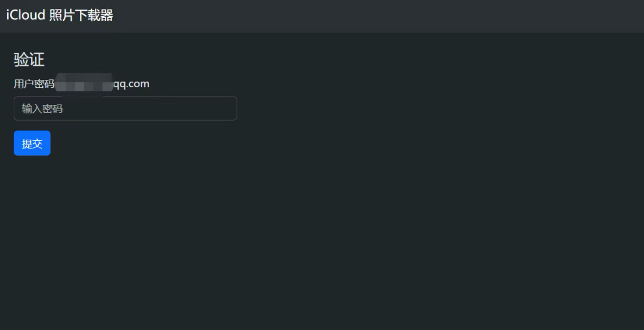The width and height of the screenshot is (644, 330).
Task: Click the blurred part of the email
Action: coord(83,84)
